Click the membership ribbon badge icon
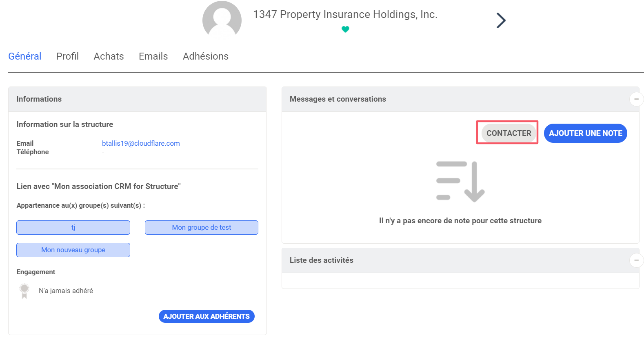 click(x=24, y=291)
